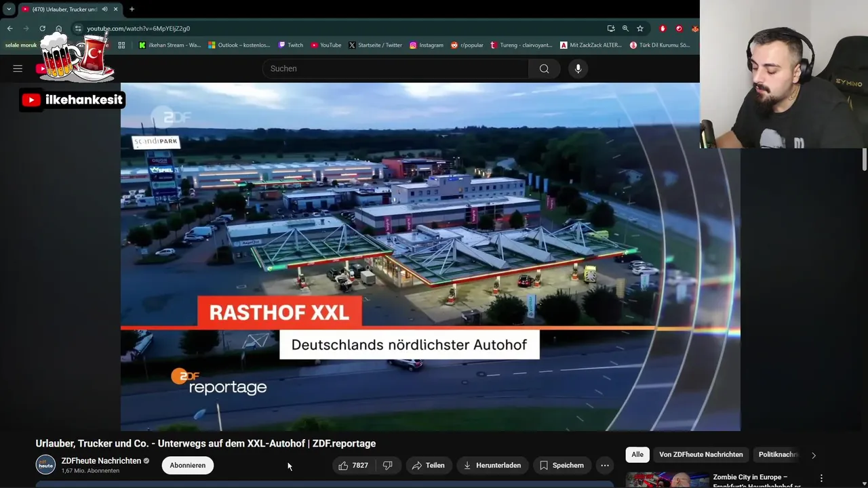Open the ilkehan Stream bookmark
The image size is (868, 488).
(170, 45)
